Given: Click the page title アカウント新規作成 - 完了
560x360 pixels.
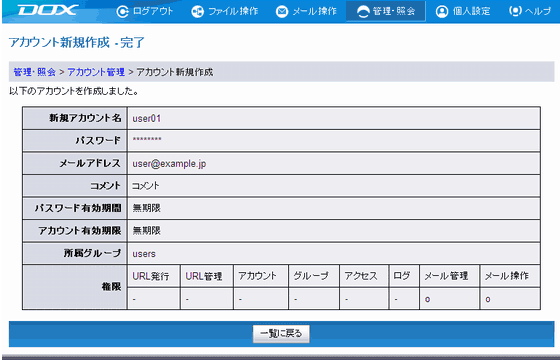Looking at the screenshot, I should (76, 42).
